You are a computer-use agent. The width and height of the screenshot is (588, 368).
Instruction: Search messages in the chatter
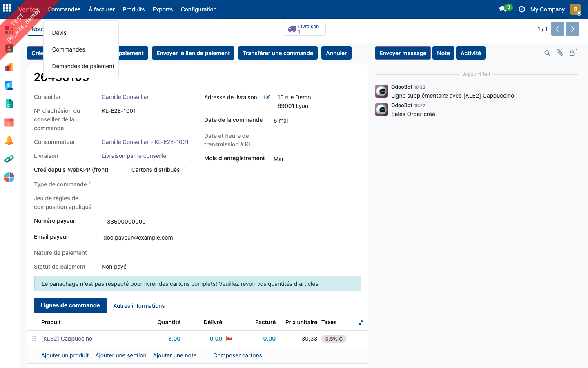[547, 53]
